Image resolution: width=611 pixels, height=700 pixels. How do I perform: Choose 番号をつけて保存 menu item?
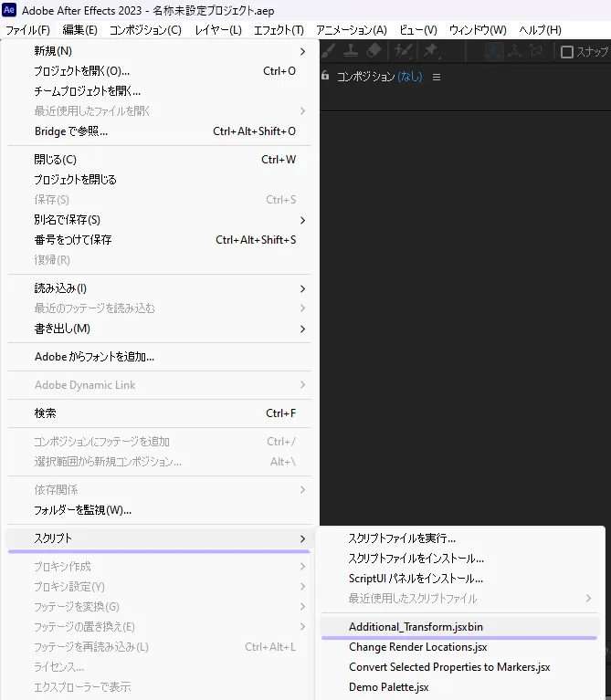pyautogui.click(x=160, y=240)
